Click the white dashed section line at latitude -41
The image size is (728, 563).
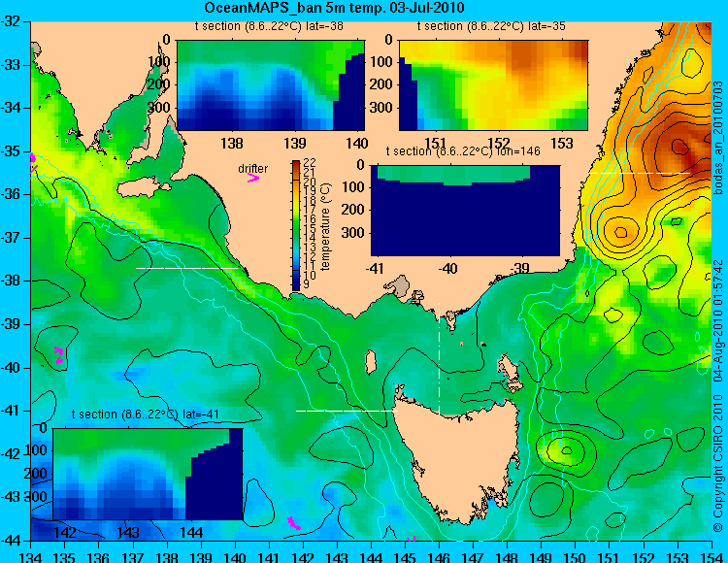pyautogui.click(x=347, y=411)
